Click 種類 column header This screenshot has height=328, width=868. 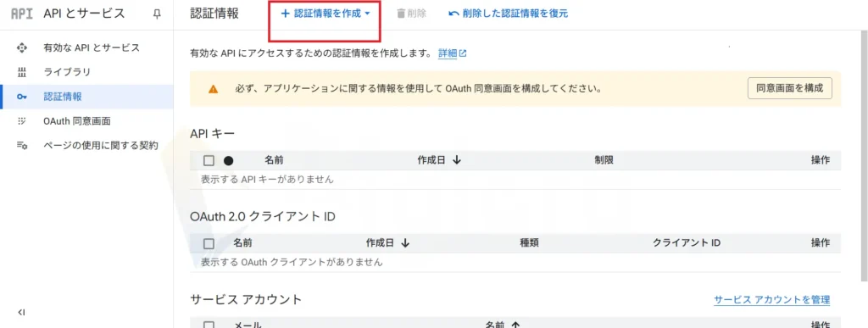coord(529,242)
